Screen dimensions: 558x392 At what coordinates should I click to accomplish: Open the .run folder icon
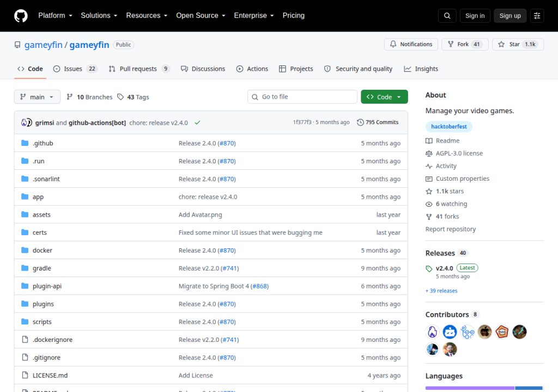pyautogui.click(x=25, y=161)
